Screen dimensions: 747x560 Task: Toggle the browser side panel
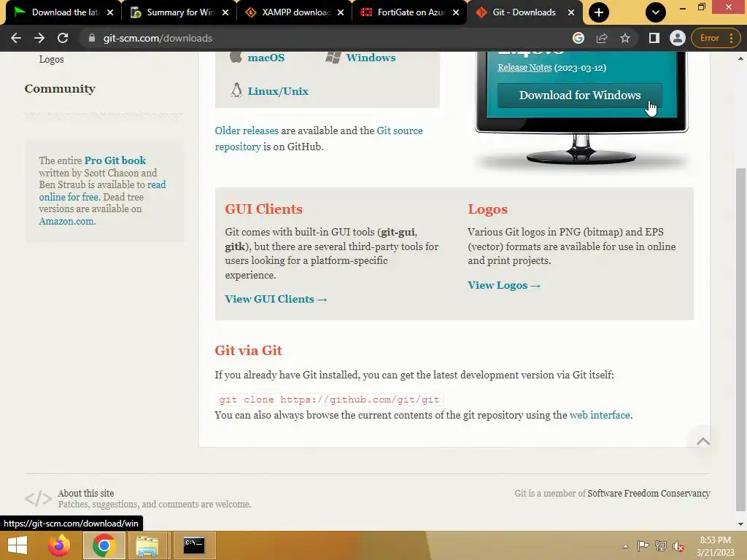tap(654, 38)
